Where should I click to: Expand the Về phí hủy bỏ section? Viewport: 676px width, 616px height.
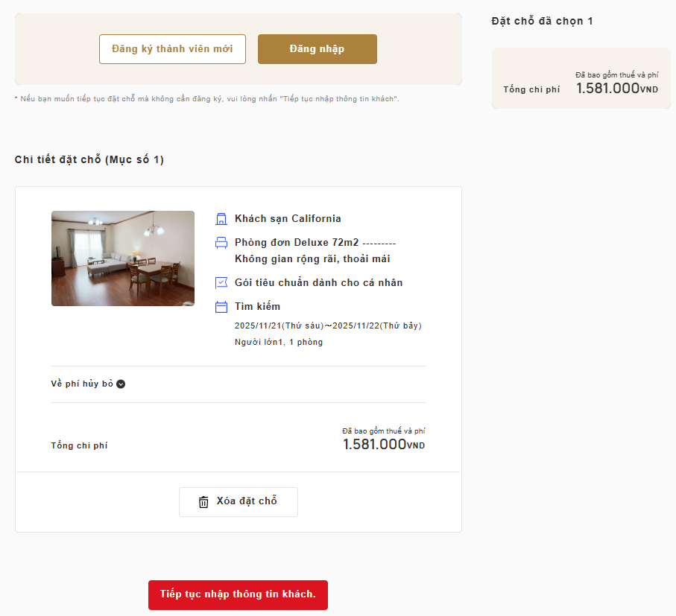[x=121, y=384]
